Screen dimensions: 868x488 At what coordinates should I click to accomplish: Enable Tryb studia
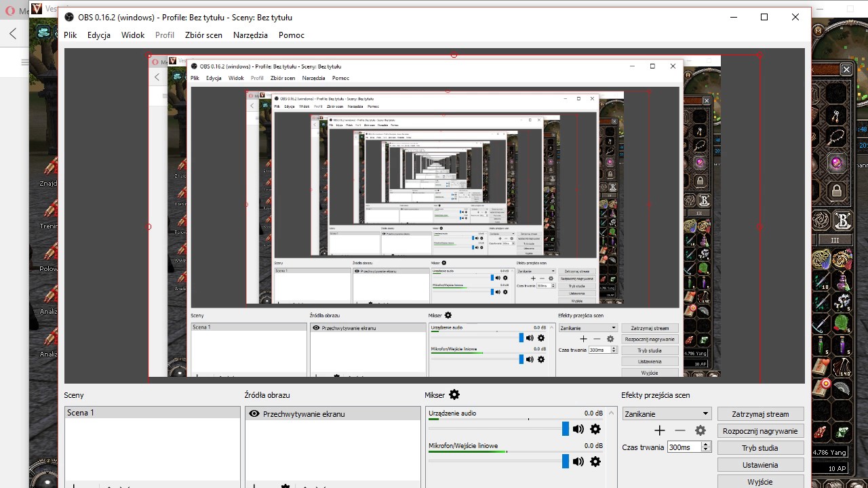click(760, 448)
